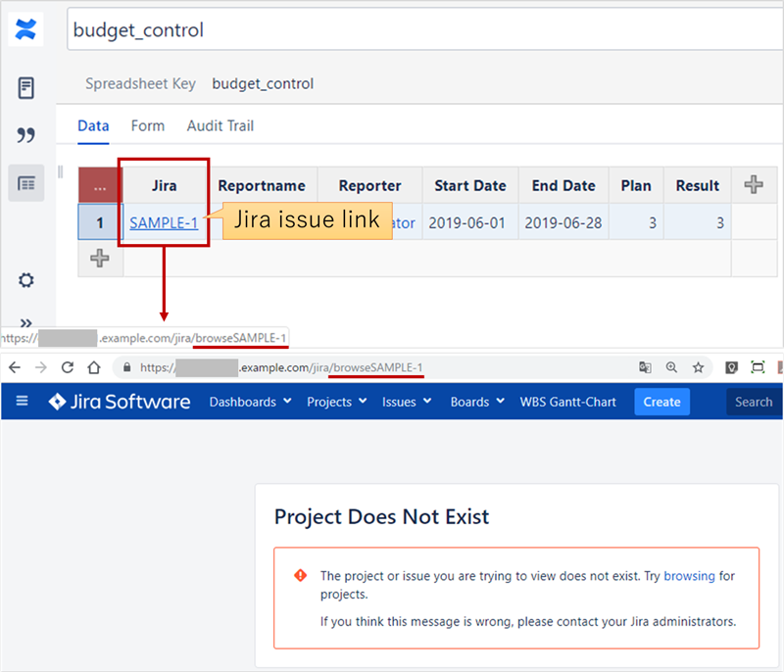Viewport: 784px width, 672px height.
Task: Switch to the Audit Trail tab
Action: tap(220, 126)
